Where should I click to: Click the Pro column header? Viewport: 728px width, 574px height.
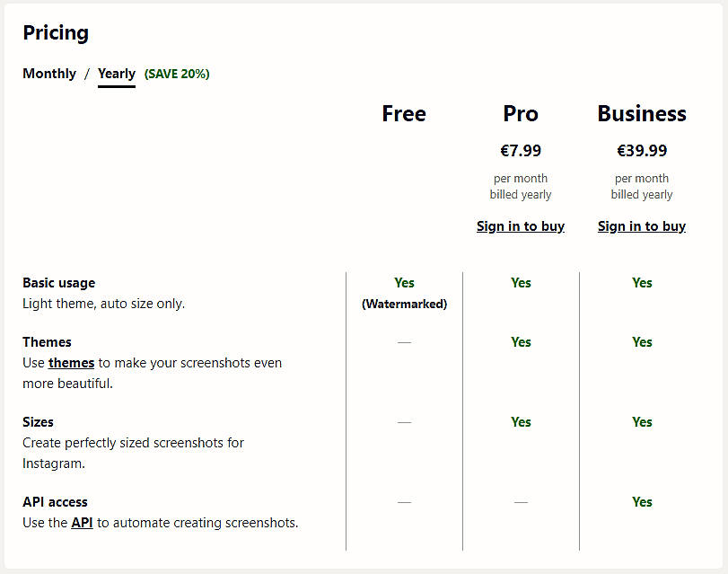point(521,114)
